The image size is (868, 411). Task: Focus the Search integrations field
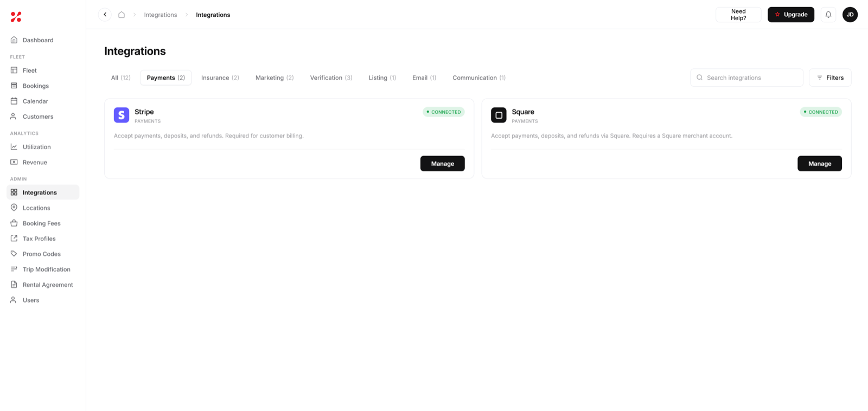pyautogui.click(x=747, y=78)
